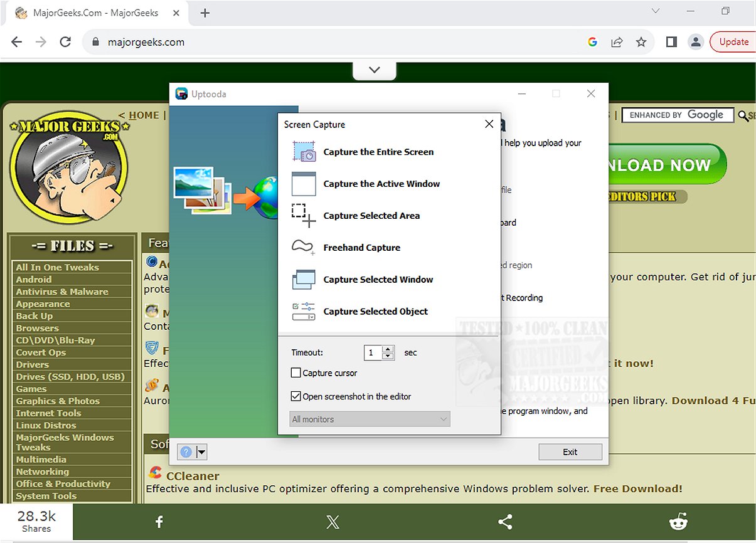Go back in the browser

coord(17,42)
